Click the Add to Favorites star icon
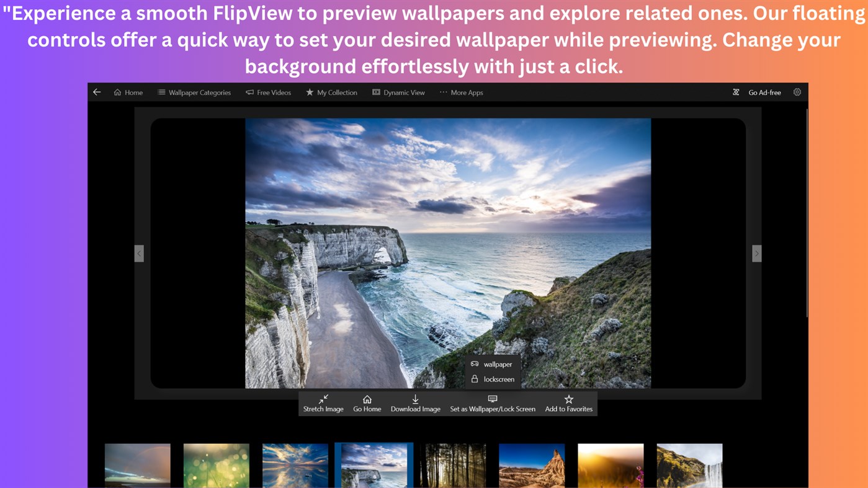This screenshot has height=488, width=868. [568, 399]
